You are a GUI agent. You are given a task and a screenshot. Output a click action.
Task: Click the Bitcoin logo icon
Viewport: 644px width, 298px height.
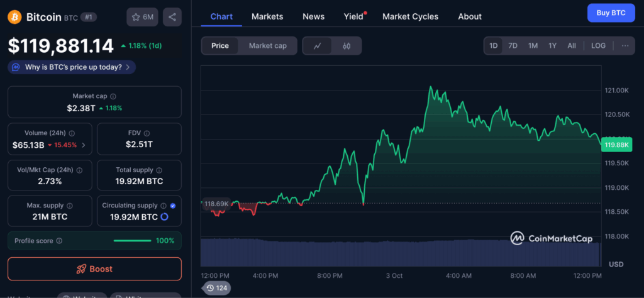pyautogui.click(x=14, y=17)
